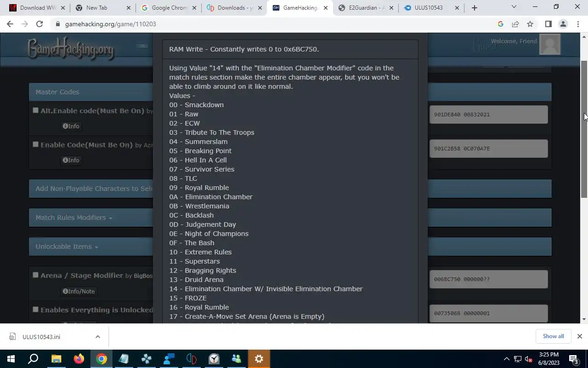
Task: Open the tab search dropdown
Action: 514,7
